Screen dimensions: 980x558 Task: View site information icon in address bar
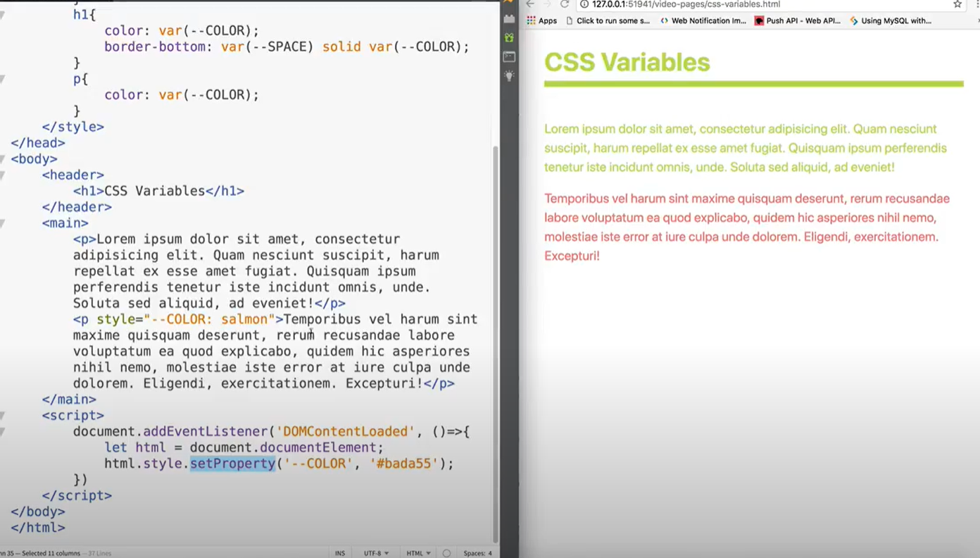click(584, 4)
